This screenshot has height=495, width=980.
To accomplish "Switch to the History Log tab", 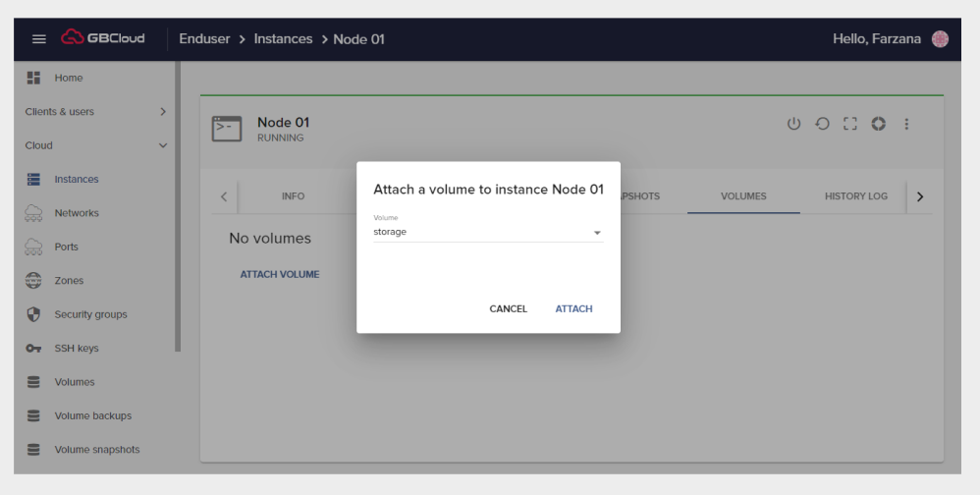I will point(855,196).
